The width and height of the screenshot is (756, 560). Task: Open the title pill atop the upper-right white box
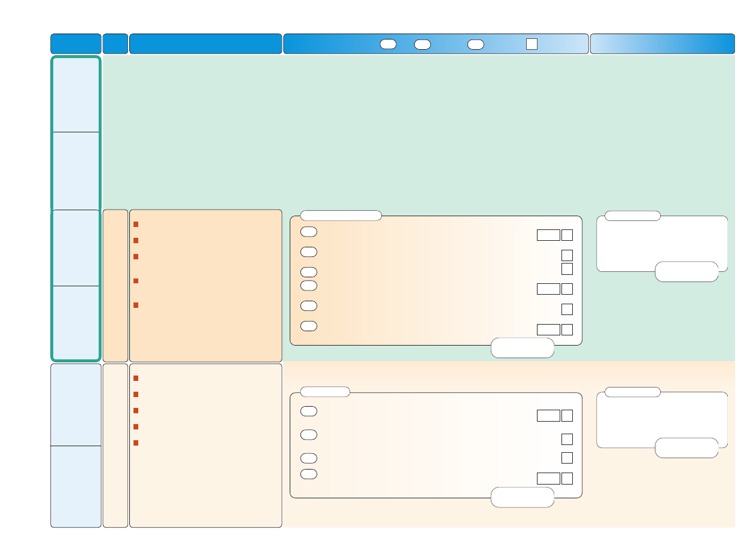click(x=632, y=216)
